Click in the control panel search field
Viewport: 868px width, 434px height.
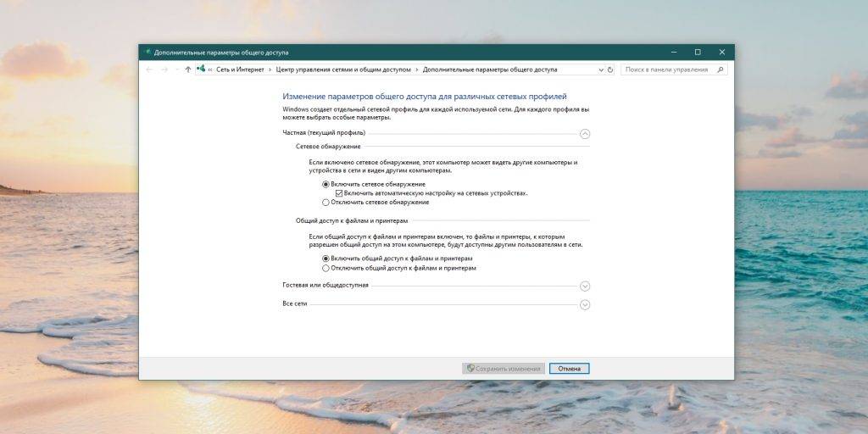point(665,70)
